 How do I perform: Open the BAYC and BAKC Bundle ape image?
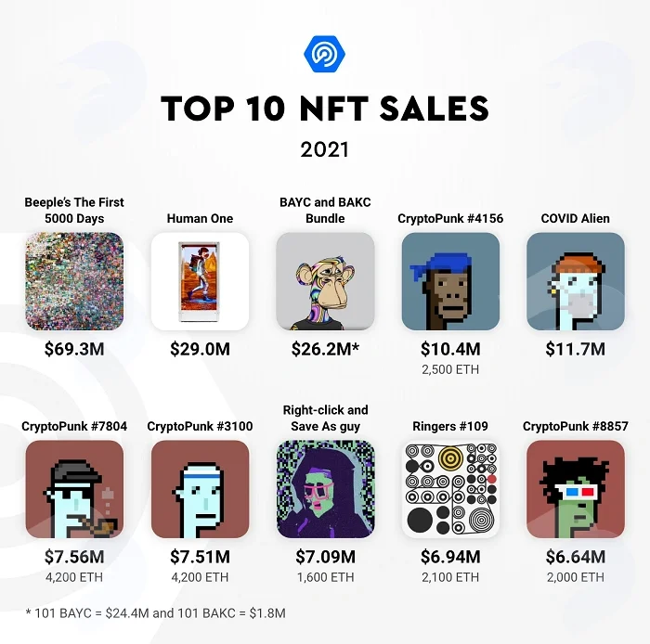[x=325, y=281]
